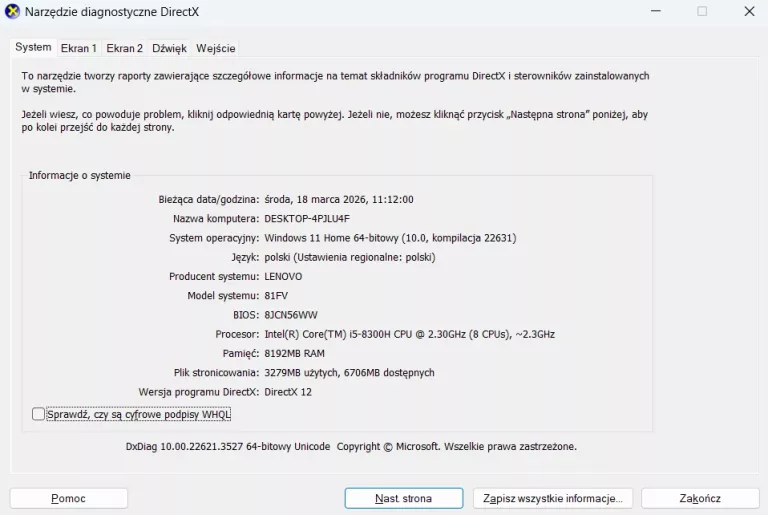Viewport: 768px width, 515px height.
Task: Open the Ekran 1 tab
Action: (x=79, y=48)
